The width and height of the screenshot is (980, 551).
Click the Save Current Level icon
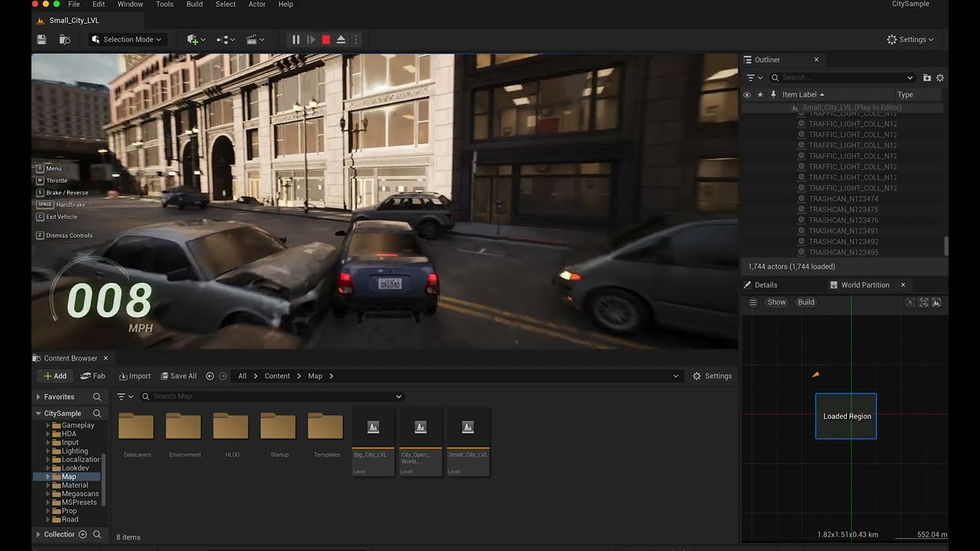tap(42, 40)
